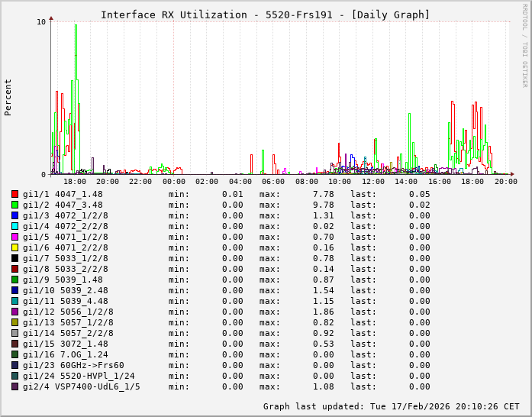Click the red gi1/1 4047_1.48 legend swatch

(15, 194)
